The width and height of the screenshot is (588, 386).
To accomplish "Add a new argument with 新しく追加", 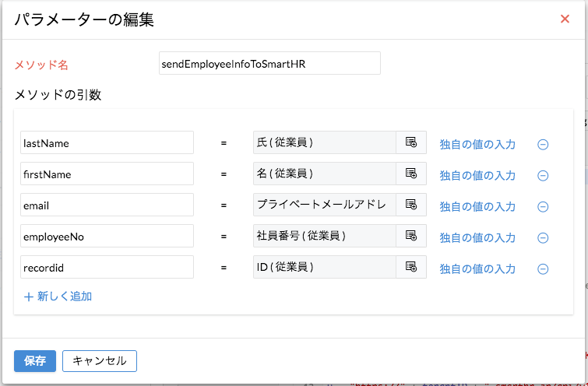I will (x=58, y=297).
